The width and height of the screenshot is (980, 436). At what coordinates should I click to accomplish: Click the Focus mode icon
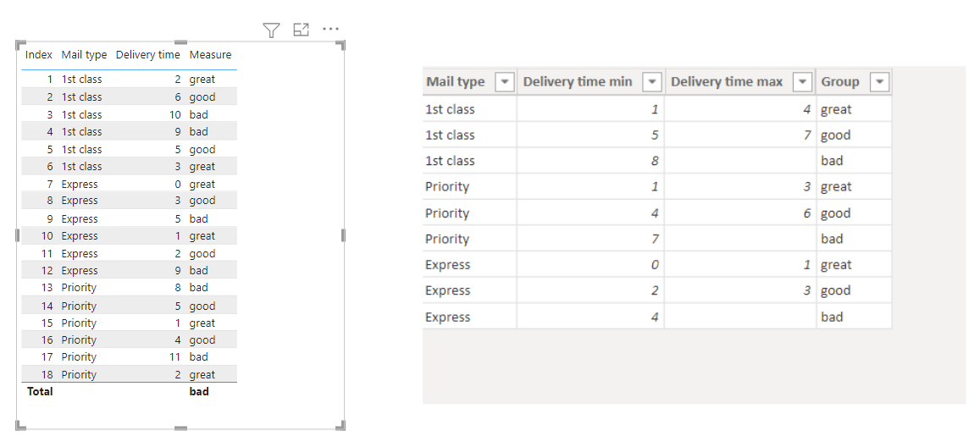pyautogui.click(x=302, y=30)
